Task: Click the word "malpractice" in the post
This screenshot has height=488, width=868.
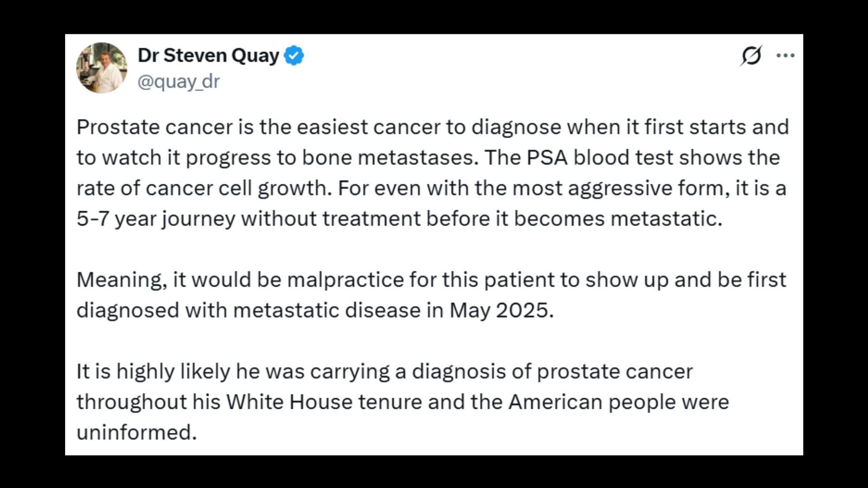Action: pyautogui.click(x=345, y=280)
